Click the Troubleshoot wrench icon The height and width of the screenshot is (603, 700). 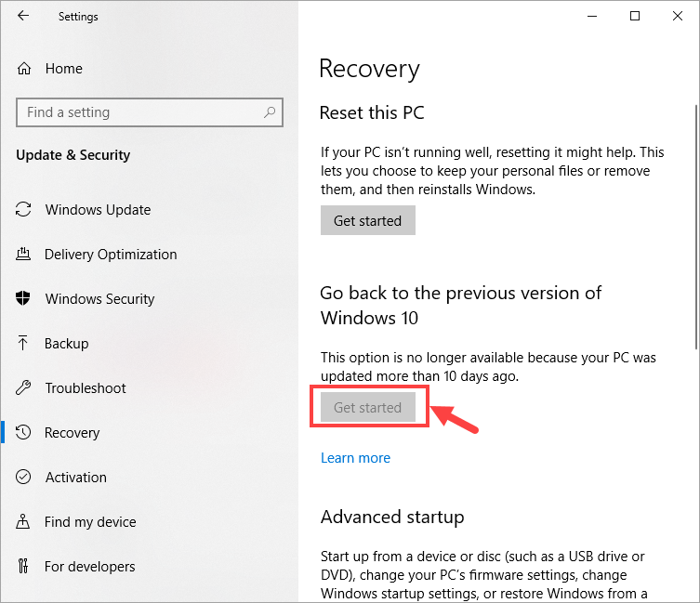(23, 387)
